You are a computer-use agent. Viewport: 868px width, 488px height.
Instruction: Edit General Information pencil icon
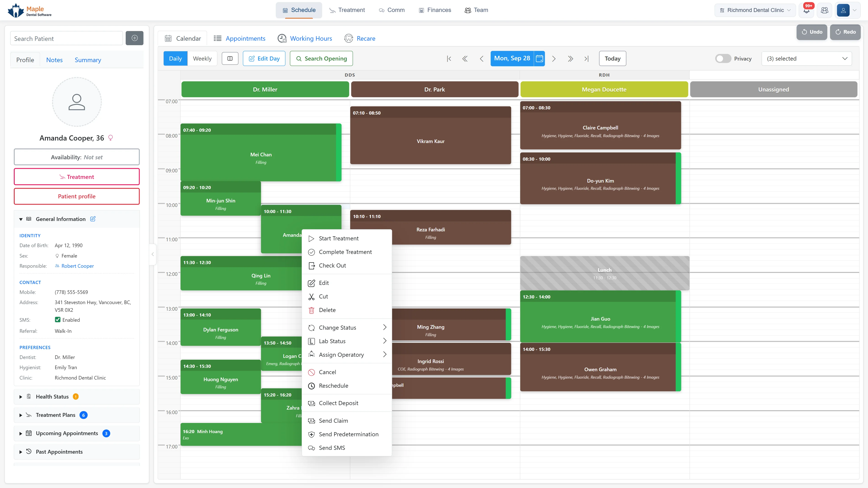click(x=93, y=219)
